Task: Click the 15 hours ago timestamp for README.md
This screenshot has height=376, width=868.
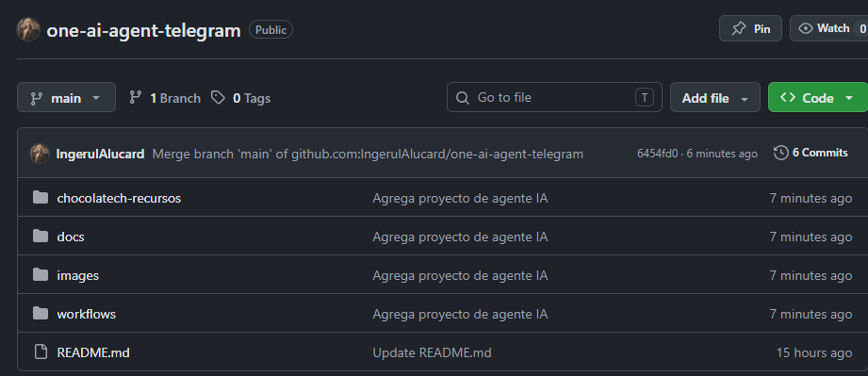Action: coord(813,352)
